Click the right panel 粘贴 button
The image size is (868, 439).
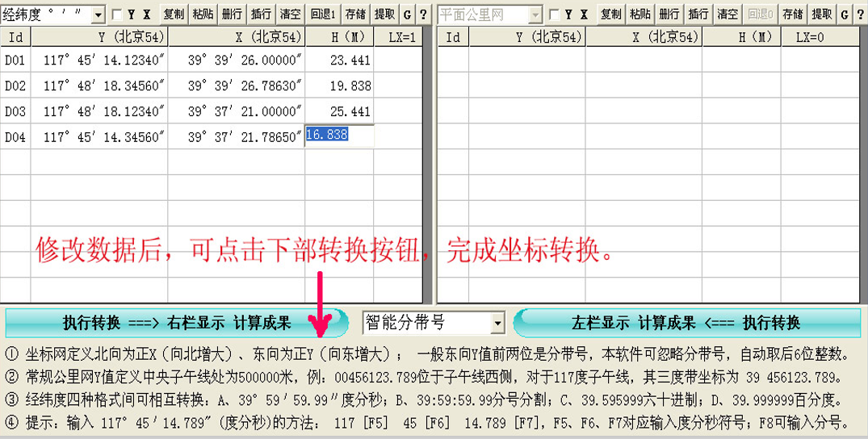640,15
